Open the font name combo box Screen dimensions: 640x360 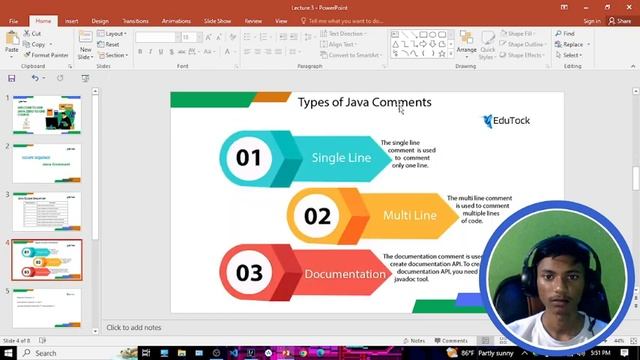[158, 37]
